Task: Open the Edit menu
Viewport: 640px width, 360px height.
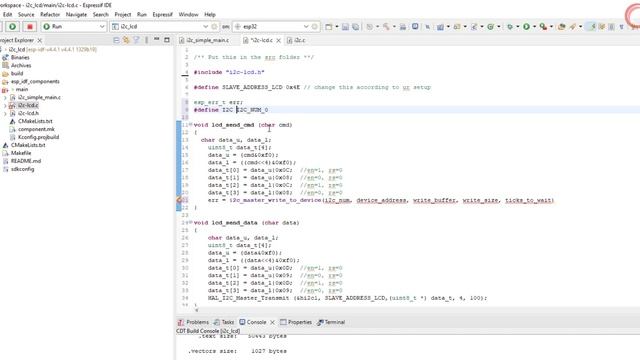Action: point(7,14)
